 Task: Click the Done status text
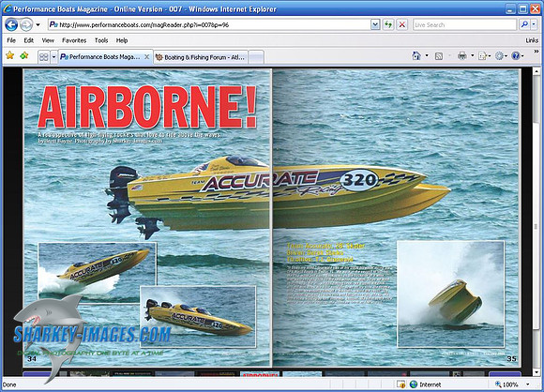[9, 384]
